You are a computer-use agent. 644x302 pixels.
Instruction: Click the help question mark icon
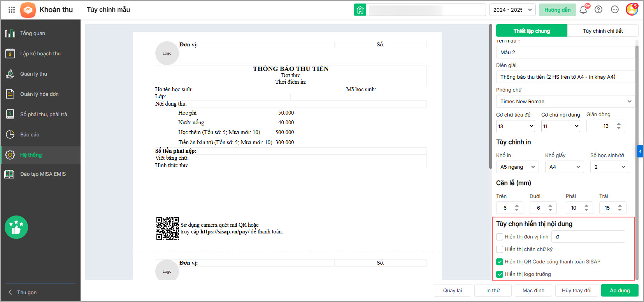[598, 10]
